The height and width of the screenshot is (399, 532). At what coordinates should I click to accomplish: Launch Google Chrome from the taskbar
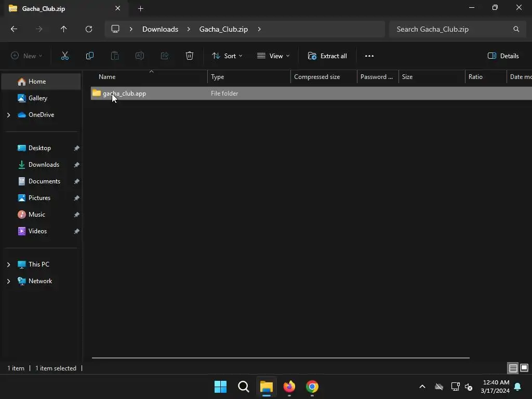coord(312,387)
